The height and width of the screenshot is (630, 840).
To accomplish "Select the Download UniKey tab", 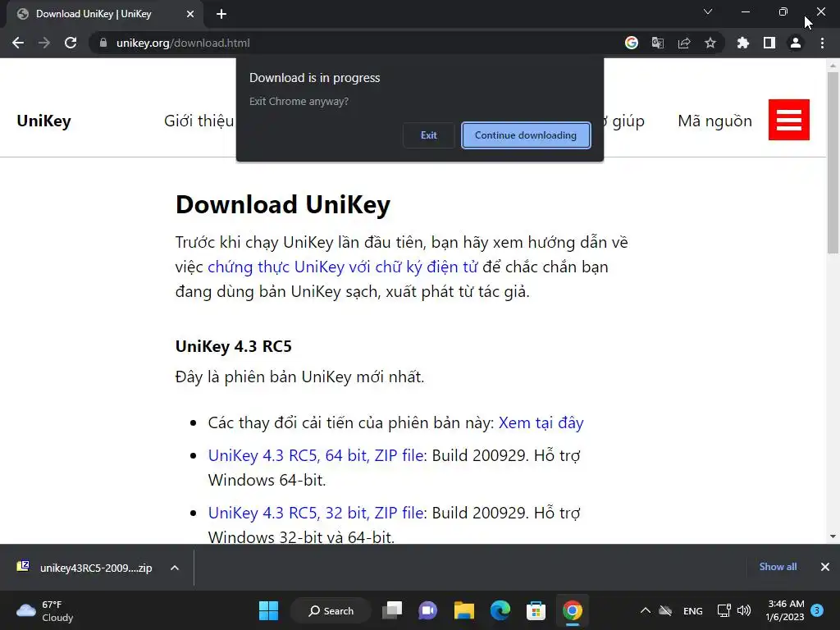I will tap(104, 14).
